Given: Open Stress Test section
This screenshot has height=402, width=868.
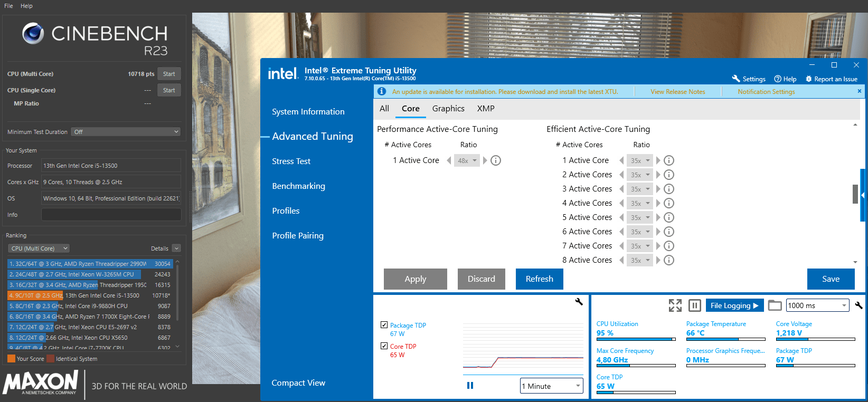Looking at the screenshot, I should (291, 161).
